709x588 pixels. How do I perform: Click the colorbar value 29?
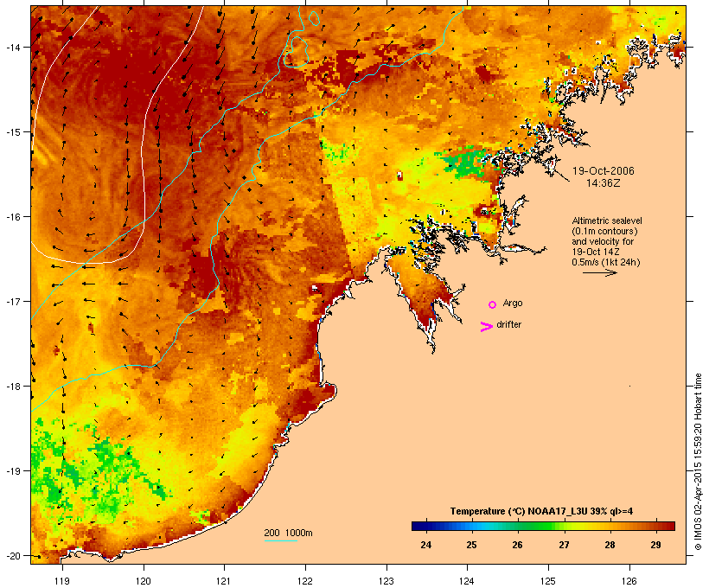(x=655, y=545)
